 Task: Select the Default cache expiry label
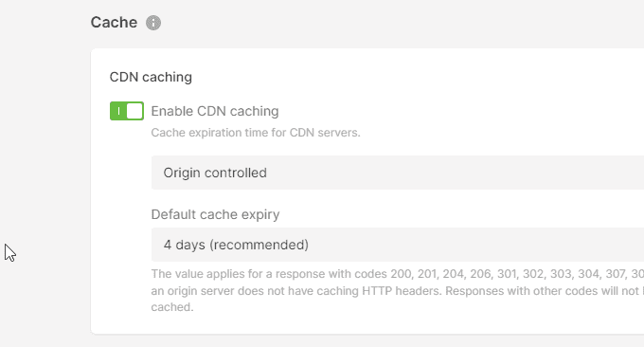point(215,214)
